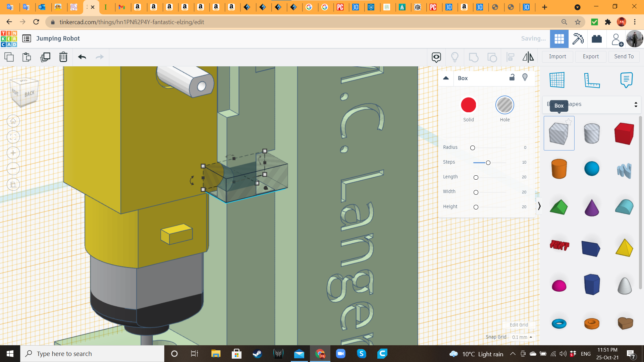
Task: Open the Notes tool
Action: click(x=626, y=80)
